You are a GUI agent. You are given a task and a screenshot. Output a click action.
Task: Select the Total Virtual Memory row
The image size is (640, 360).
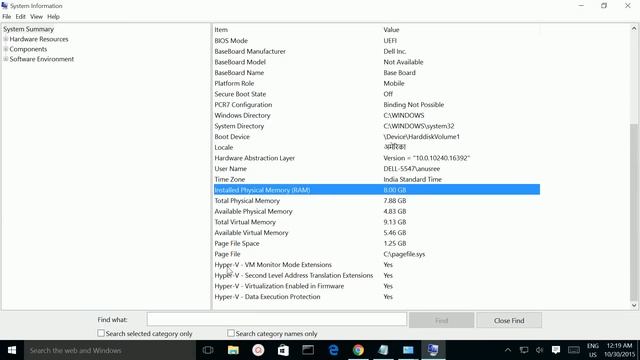coord(377,222)
